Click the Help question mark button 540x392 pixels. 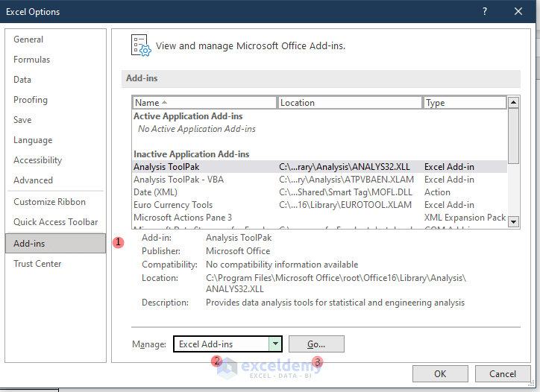[x=485, y=12]
